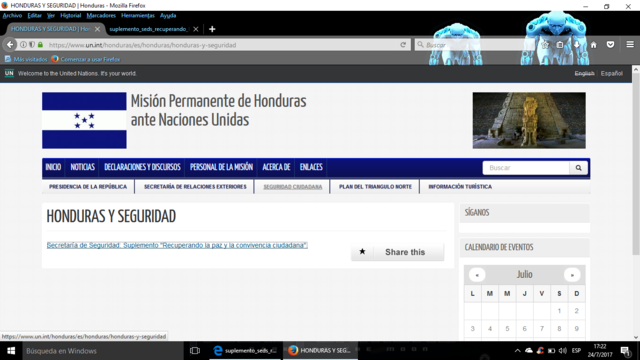The width and height of the screenshot is (640, 360).
Task: Click the star icon beside Share this
Action: click(362, 251)
